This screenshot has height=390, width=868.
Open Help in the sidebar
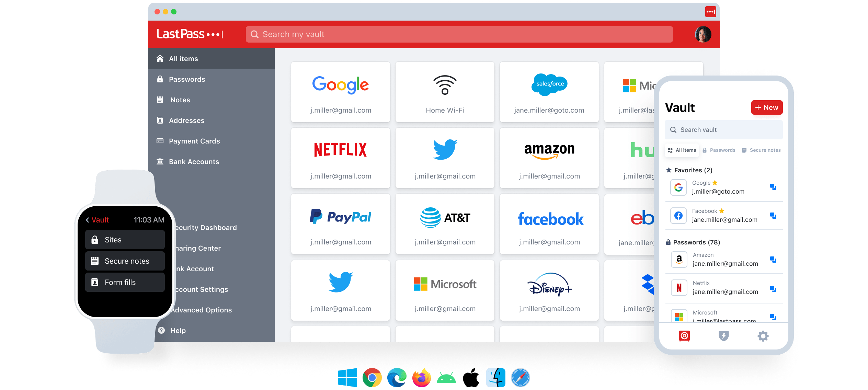click(178, 331)
